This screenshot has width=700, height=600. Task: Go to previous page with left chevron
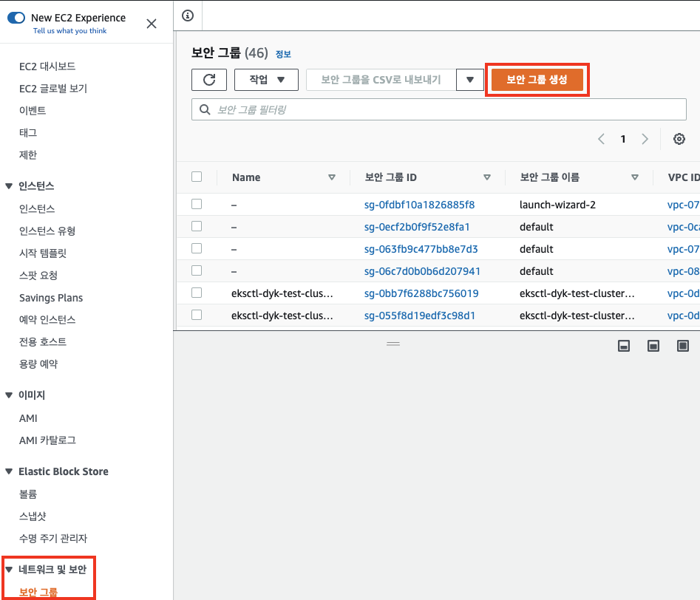[601, 139]
